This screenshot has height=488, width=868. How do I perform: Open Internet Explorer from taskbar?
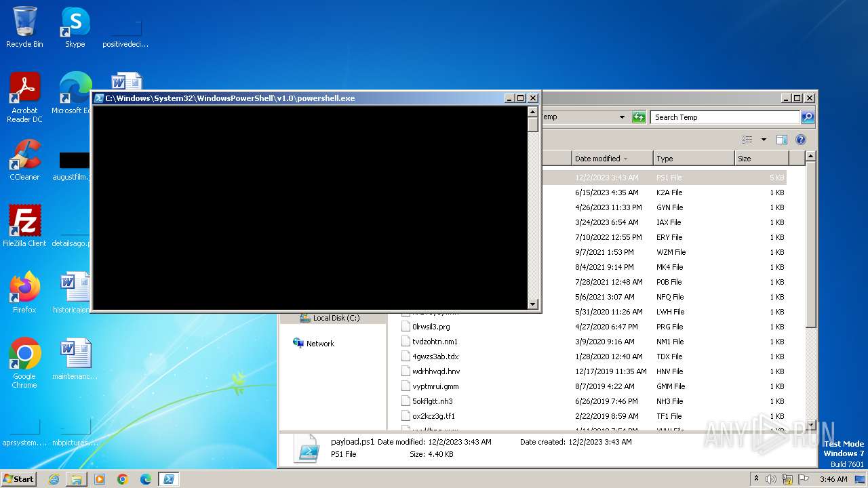(x=54, y=479)
